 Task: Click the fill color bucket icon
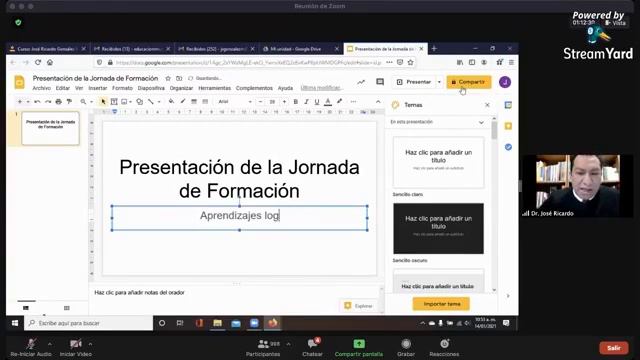click(x=171, y=102)
